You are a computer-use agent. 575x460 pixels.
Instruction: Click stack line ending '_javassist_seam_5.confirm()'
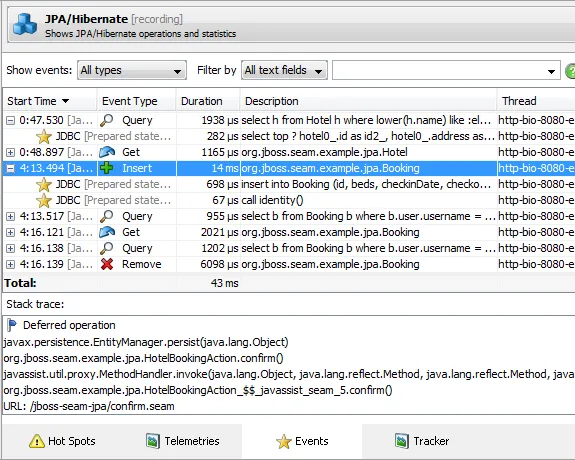[x=198, y=390]
